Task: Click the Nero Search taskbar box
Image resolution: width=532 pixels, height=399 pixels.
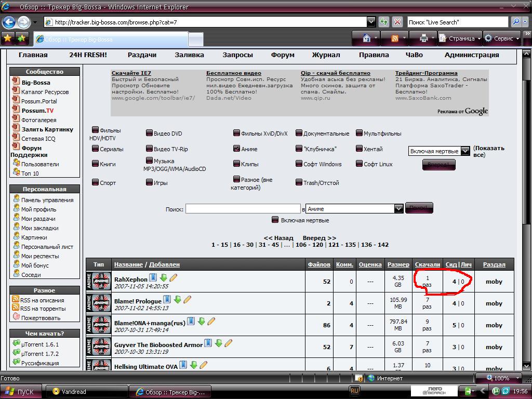Action: 434,391
